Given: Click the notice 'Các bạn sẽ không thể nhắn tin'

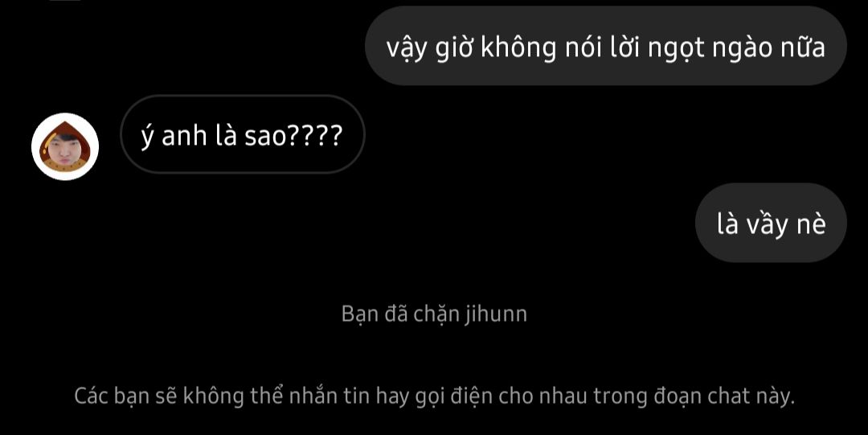Looking at the screenshot, I should click(434, 396).
